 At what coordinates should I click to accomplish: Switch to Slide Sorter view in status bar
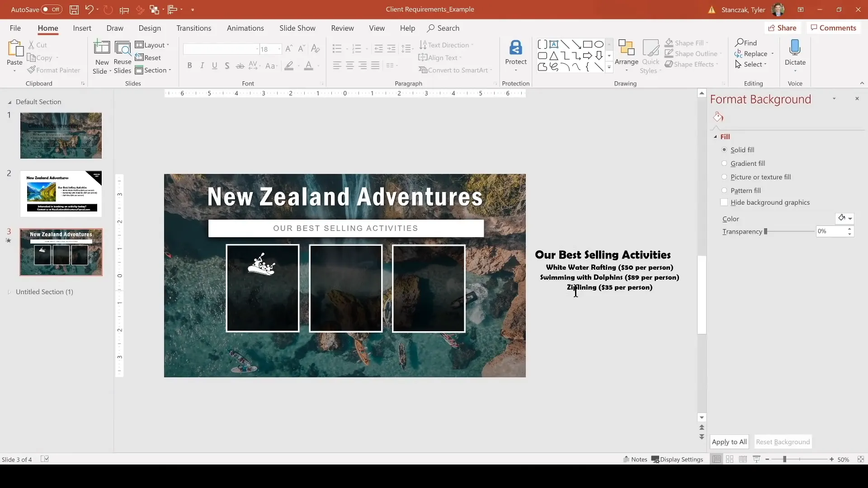pos(730,459)
